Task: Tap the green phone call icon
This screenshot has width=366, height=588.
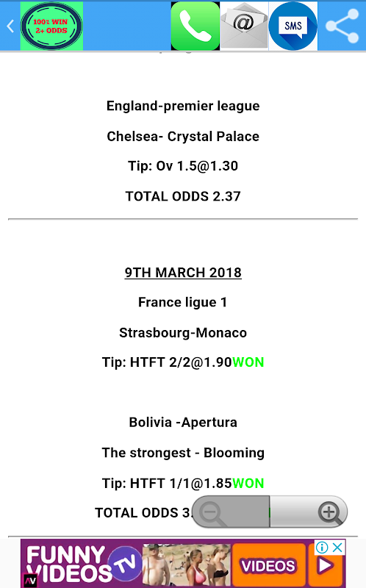Action: [195, 26]
